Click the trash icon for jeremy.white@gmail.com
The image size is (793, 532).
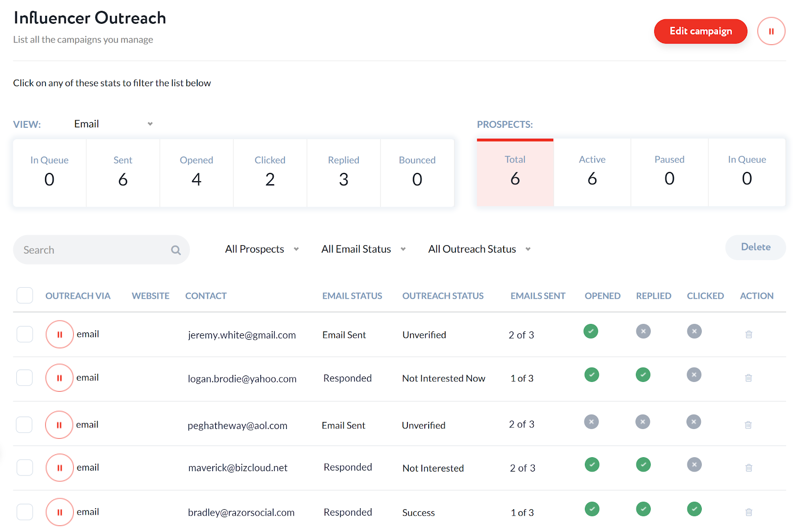click(x=748, y=334)
